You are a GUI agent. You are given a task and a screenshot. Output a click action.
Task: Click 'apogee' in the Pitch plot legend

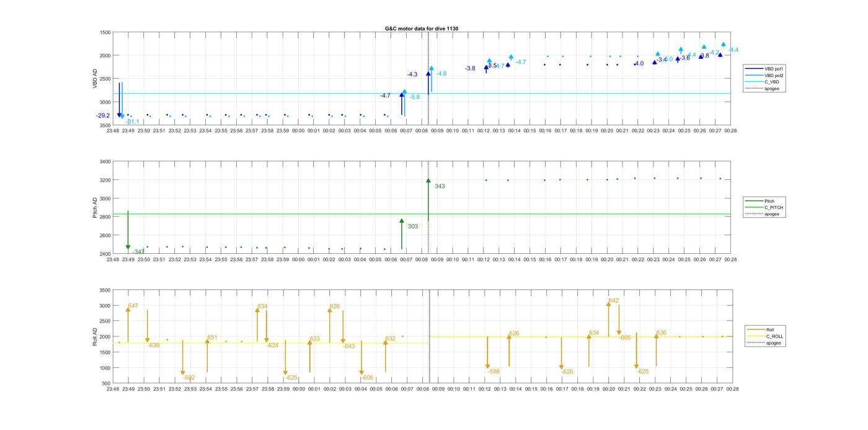tap(772, 214)
